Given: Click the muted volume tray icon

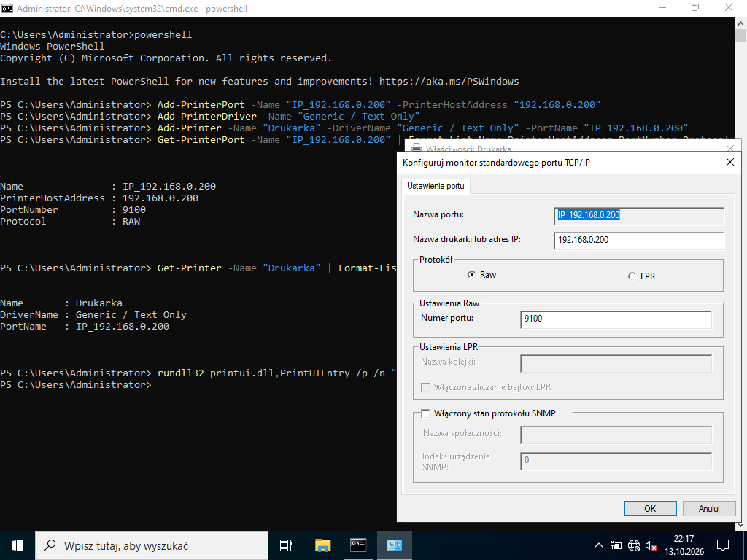Looking at the screenshot, I should [x=651, y=545].
